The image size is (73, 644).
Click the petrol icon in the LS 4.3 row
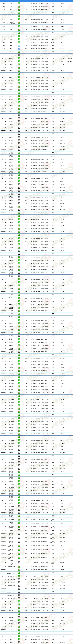click(x=19, y=39)
